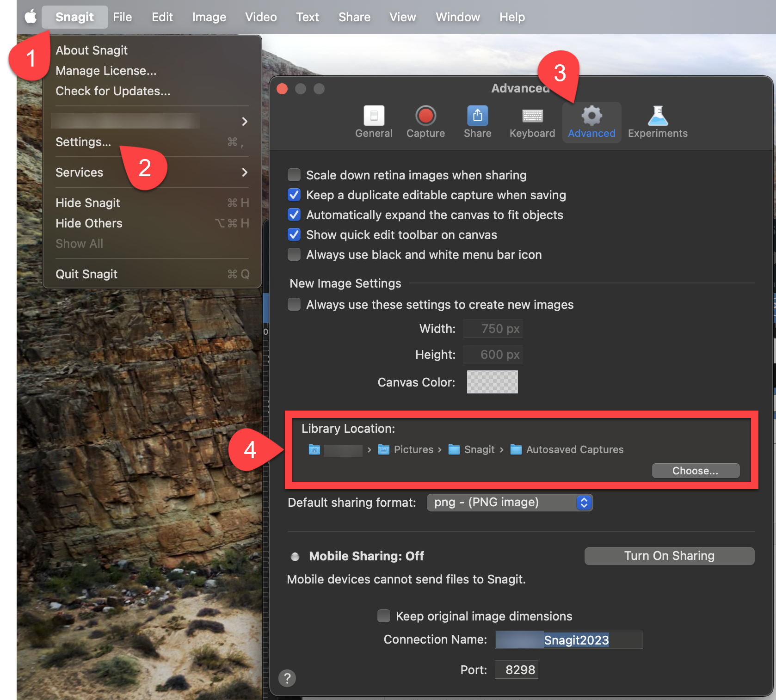Enable Scale down retina images when sharing
The height and width of the screenshot is (700, 776).
coord(294,175)
